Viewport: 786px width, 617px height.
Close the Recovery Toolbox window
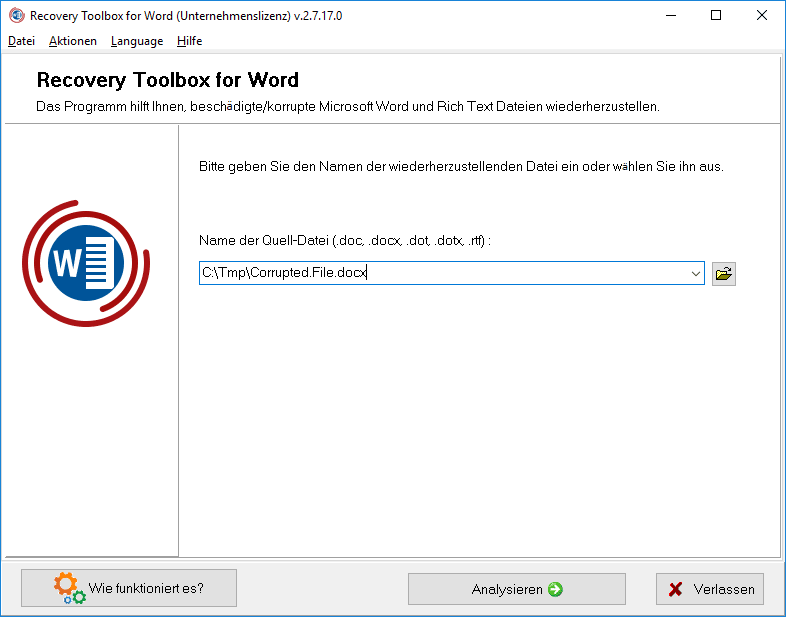point(761,16)
